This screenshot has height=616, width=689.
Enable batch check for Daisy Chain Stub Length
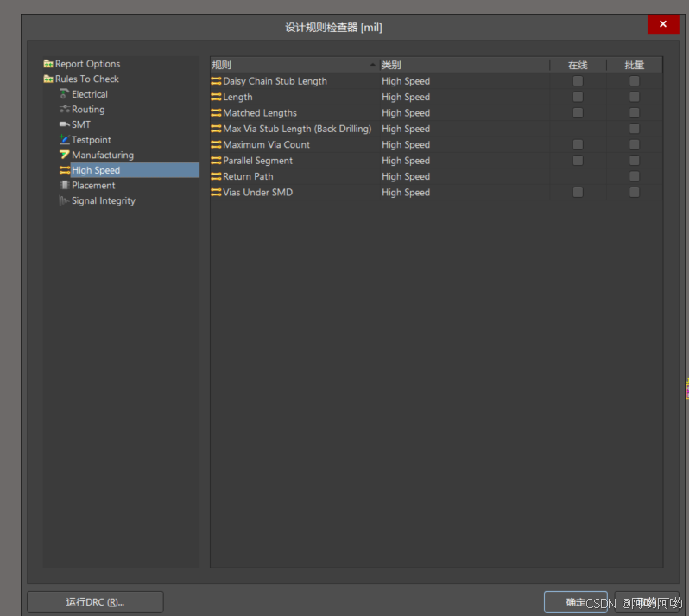pyautogui.click(x=634, y=81)
